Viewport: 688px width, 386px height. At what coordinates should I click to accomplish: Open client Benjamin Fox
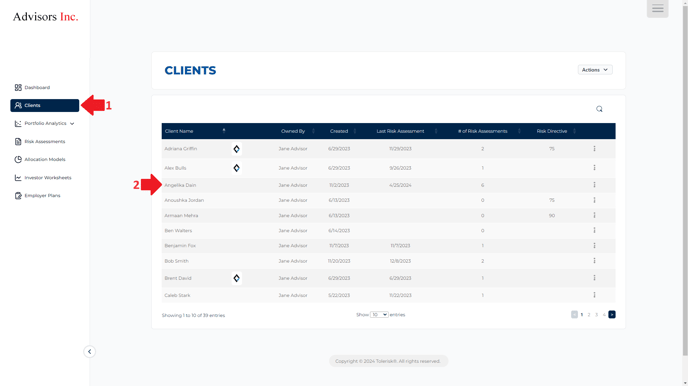pos(180,246)
